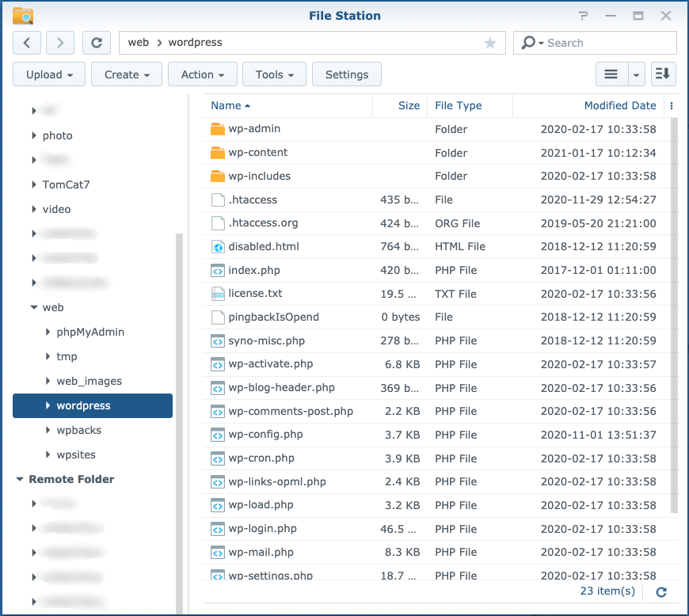Viewport: 689px width, 616px height.
Task: Select the wp-comments-post.php file name
Action: 291,411
